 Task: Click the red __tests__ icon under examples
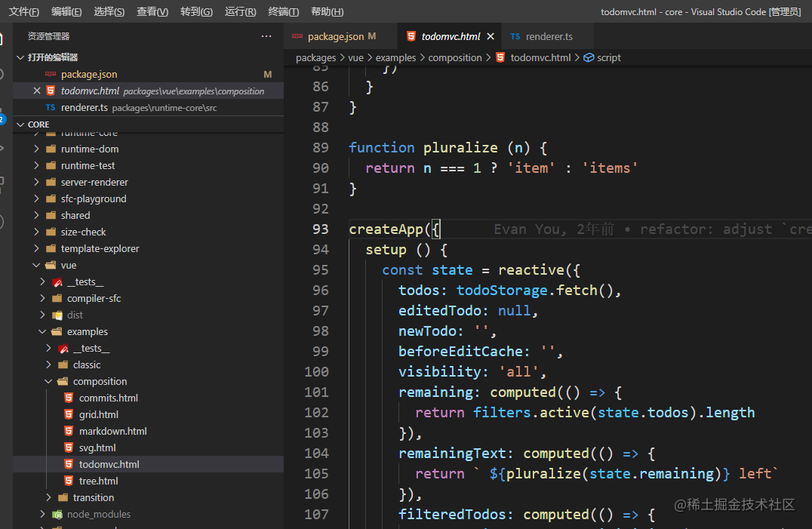(63, 349)
